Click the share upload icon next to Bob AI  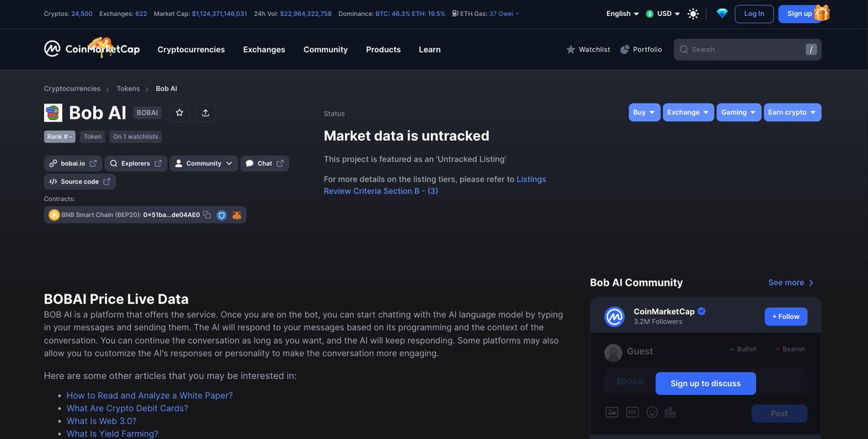coord(205,113)
